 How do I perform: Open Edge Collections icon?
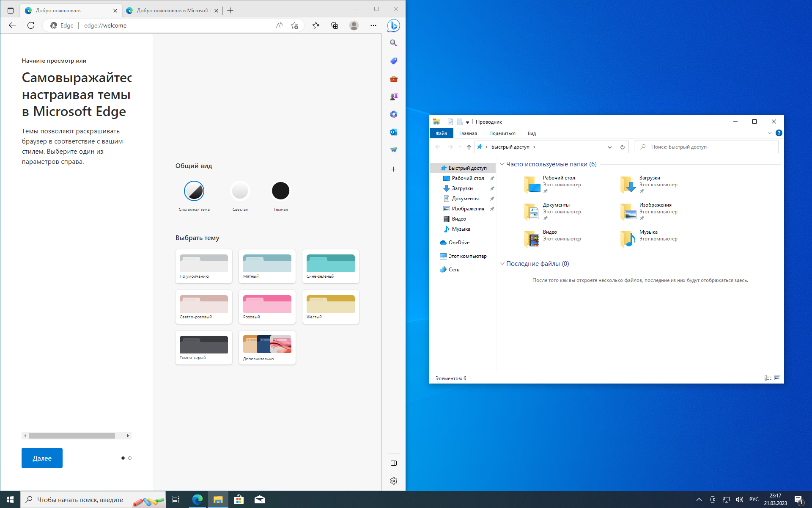tap(335, 25)
